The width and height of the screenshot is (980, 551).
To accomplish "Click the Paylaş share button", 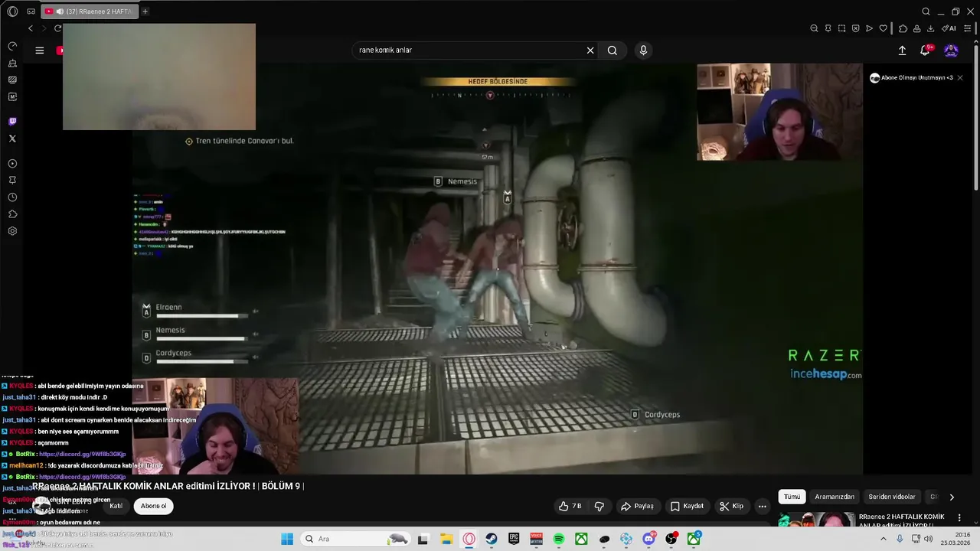I will [x=637, y=506].
